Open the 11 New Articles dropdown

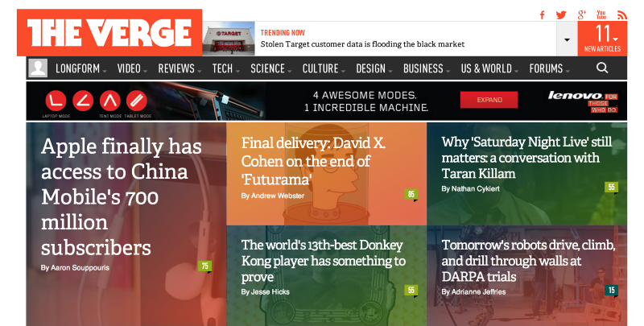coord(602,39)
